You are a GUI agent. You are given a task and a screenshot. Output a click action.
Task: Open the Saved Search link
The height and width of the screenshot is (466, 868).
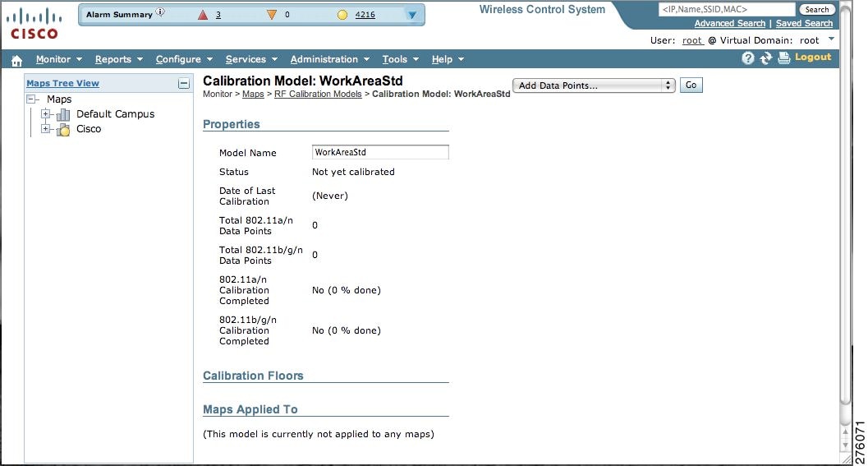tap(804, 23)
